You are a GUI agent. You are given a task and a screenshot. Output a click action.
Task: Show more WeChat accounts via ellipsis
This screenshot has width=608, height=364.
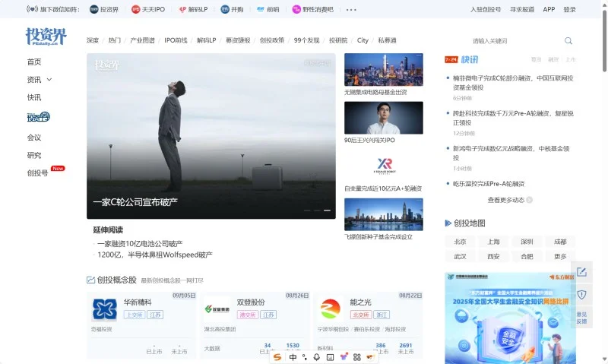coord(351,10)
